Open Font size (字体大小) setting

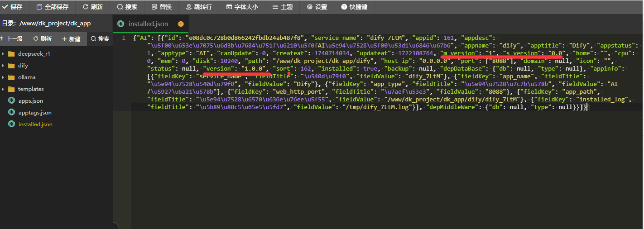pyautogui.click(x=242, y=7)
